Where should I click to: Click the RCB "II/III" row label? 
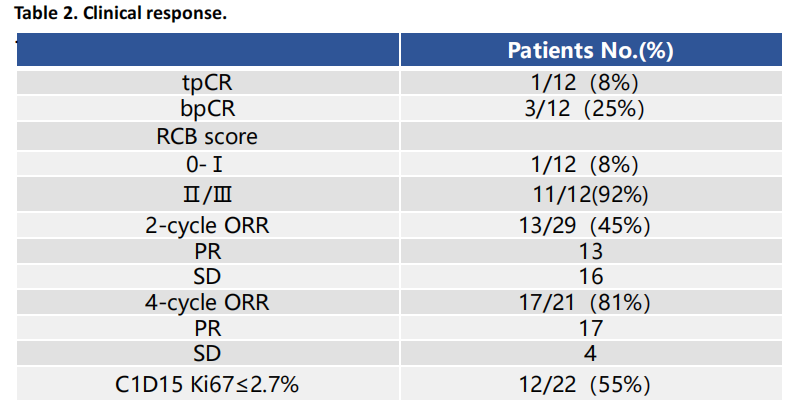click(x=207, y=194)
